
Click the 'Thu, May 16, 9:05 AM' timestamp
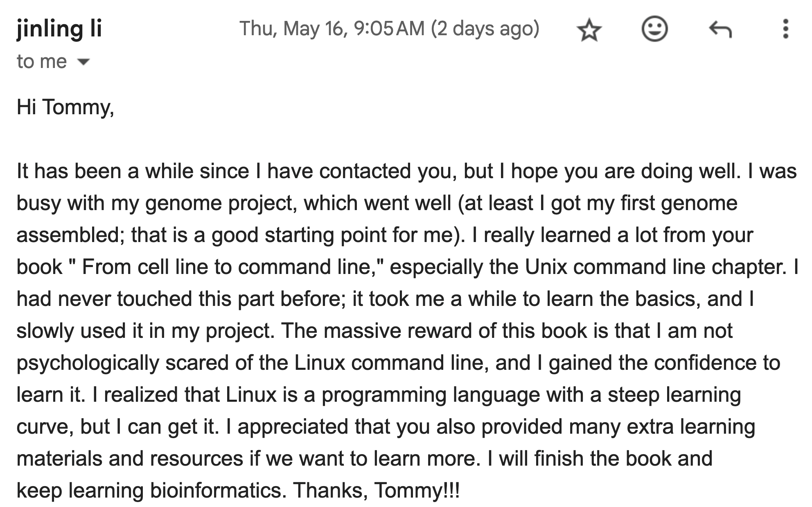tap(332, 28)
